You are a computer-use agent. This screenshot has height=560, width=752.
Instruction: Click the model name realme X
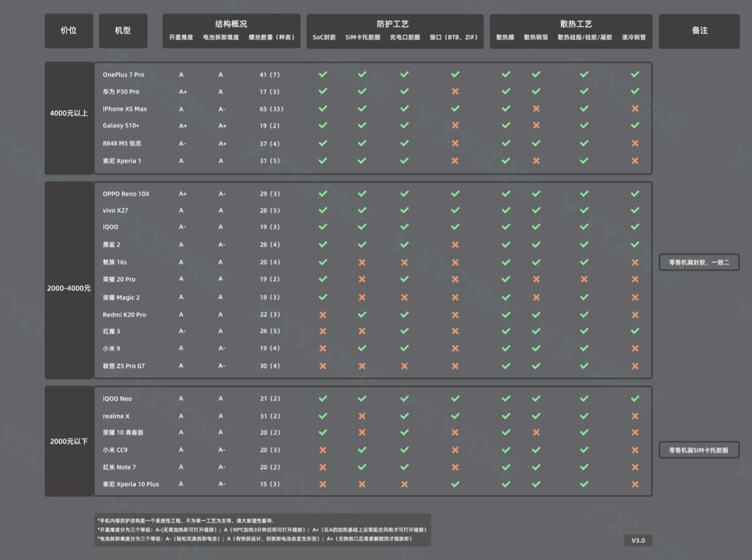pyautogui.click(x=116, y=417)
